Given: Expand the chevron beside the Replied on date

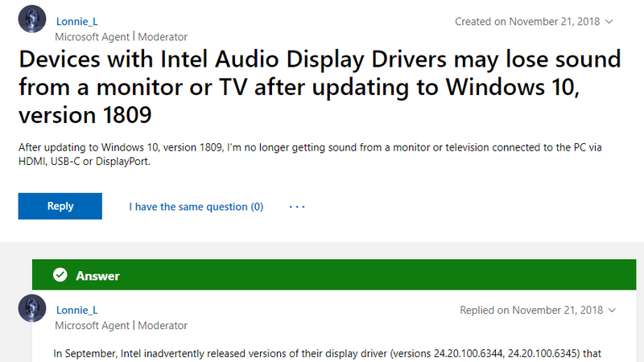Looking at the screenshot, I should click(x=613, y=311).
